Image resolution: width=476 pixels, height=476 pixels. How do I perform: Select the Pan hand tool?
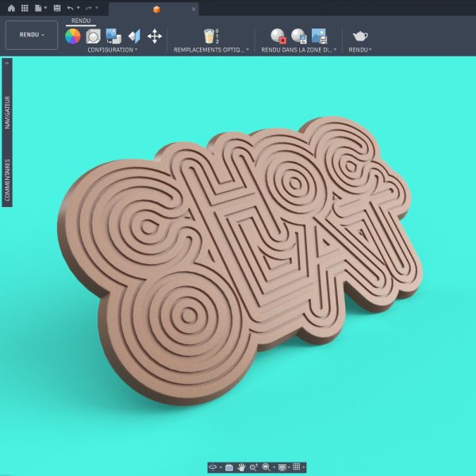241,467
